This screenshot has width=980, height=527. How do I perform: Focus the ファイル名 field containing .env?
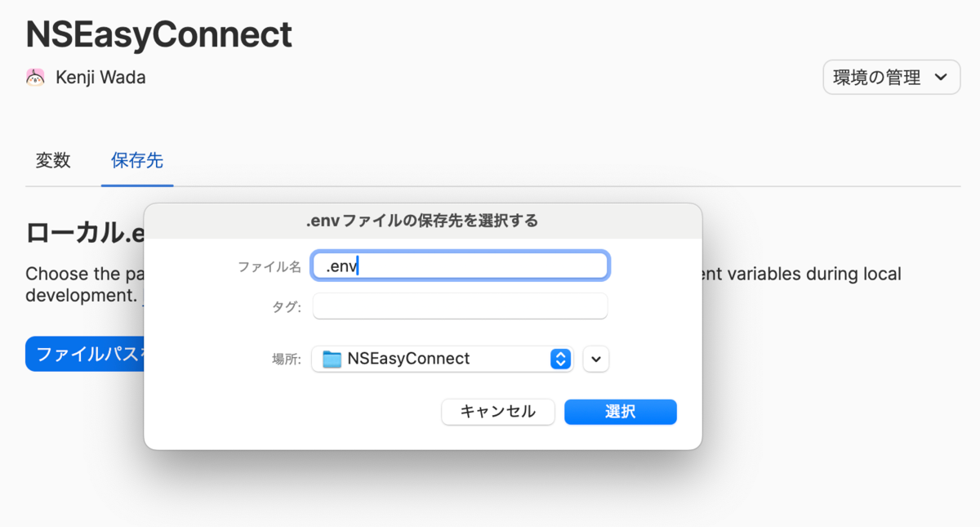click(x=460, y=266)
